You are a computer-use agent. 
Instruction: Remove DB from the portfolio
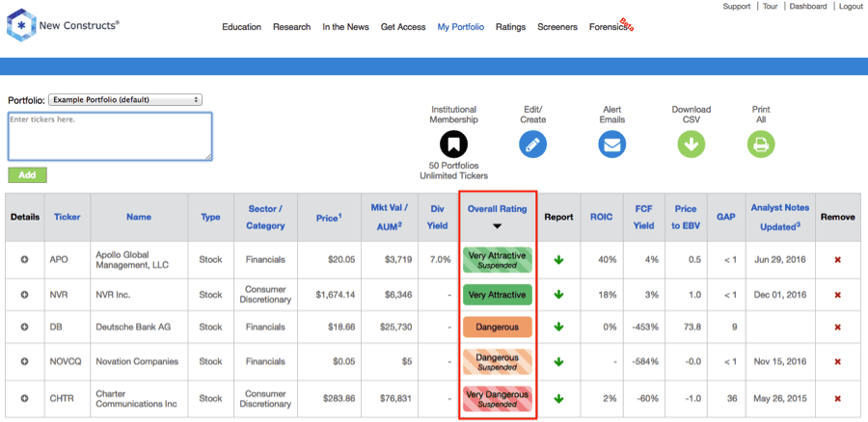(837, 327)
